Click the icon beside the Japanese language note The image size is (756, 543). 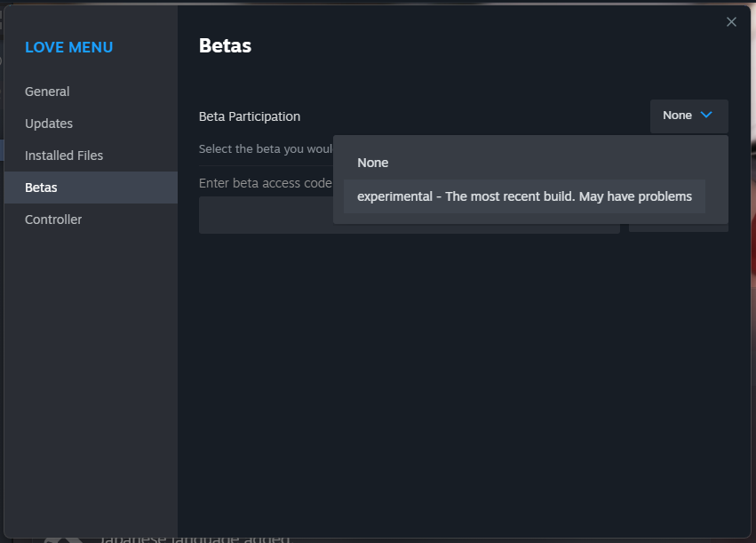click(62, 537)
